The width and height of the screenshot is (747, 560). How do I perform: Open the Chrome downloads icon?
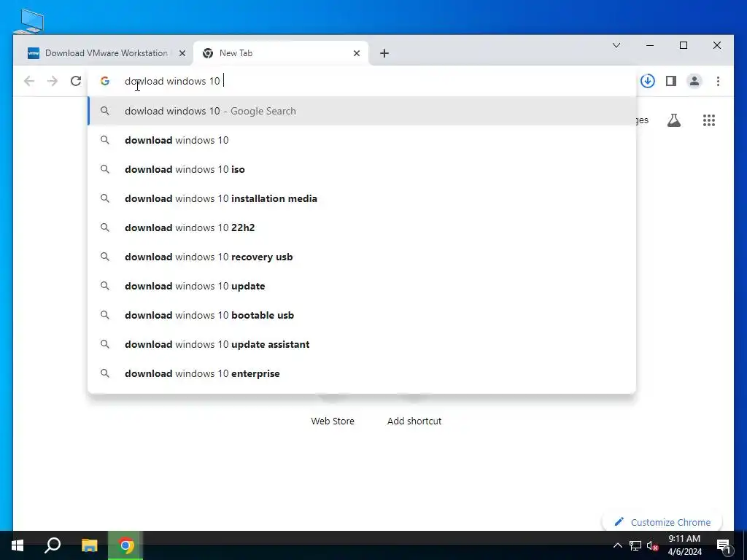pyautogui.click(x=648, y=81)
